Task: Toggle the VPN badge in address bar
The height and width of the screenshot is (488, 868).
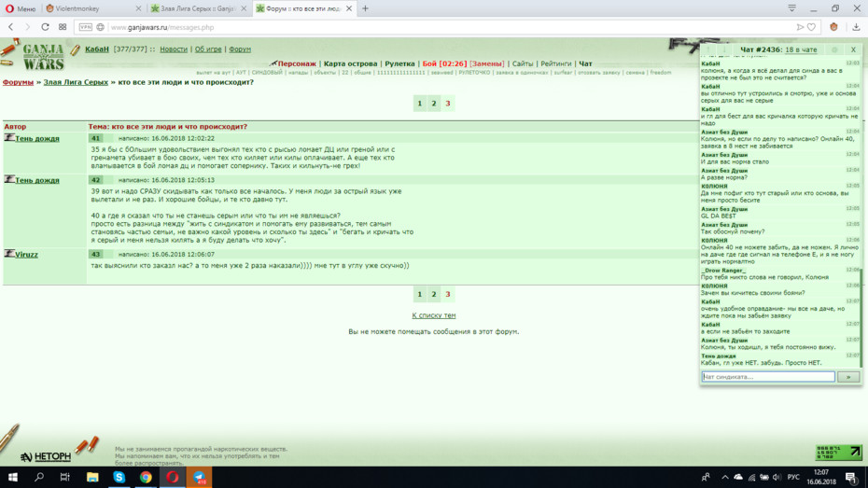Action: (85, 27)
